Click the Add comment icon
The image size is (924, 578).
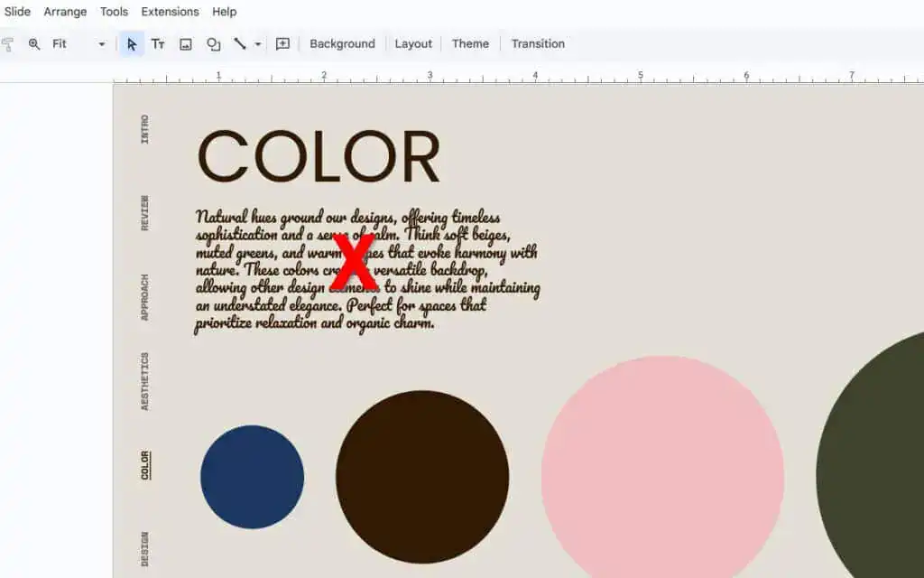282,43
